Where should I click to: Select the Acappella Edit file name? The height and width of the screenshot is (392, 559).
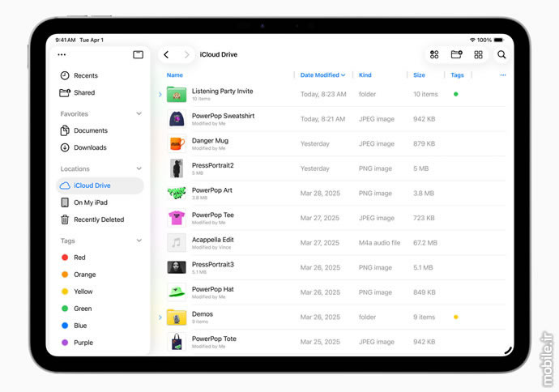point(213,240)
